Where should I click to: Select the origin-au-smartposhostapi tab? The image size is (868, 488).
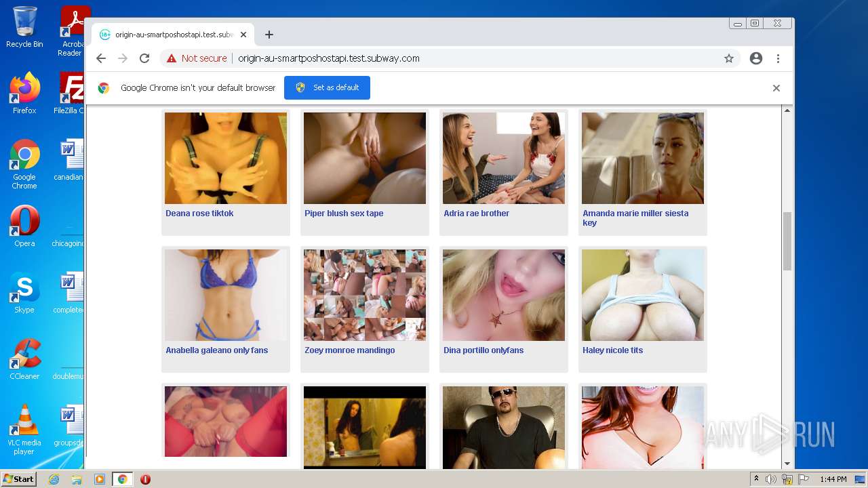pos(173,35)
